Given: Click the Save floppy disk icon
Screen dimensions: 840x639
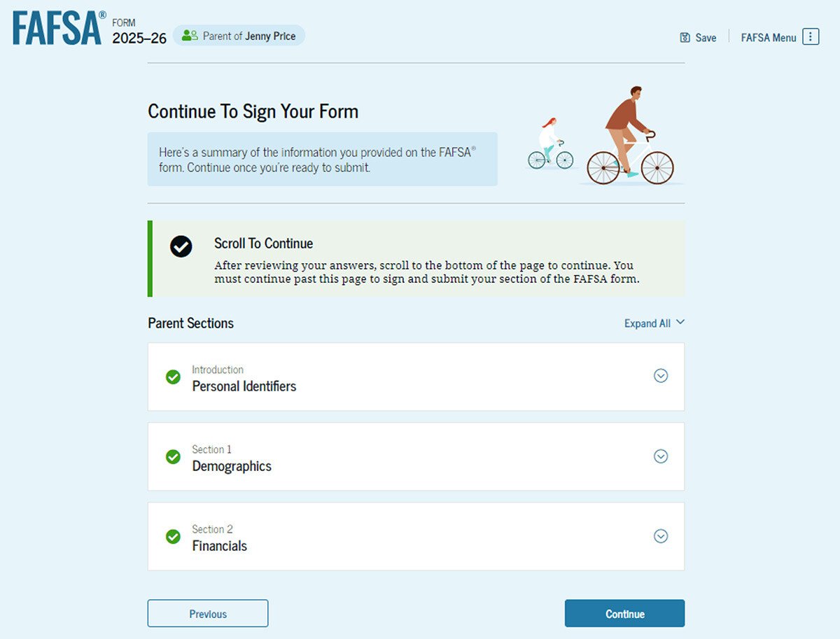Looking at the screenshot, I should pyautogui.click(x=685, y=38).
